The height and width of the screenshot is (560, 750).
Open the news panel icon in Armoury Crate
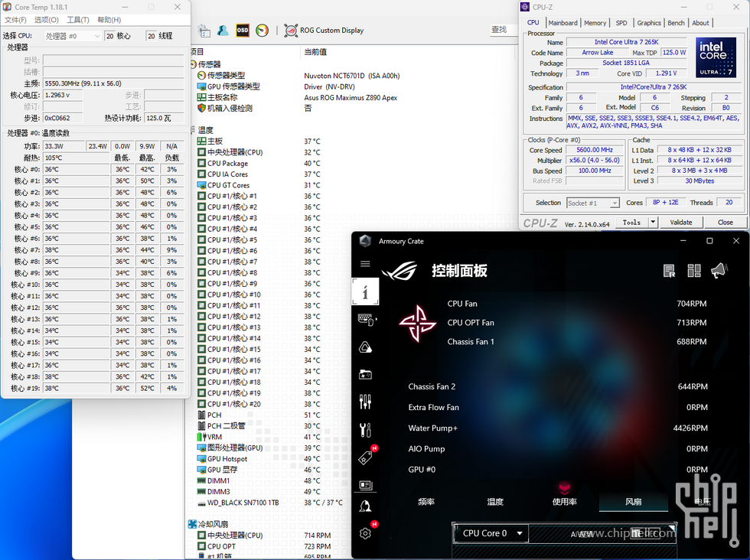pos(366,485)
